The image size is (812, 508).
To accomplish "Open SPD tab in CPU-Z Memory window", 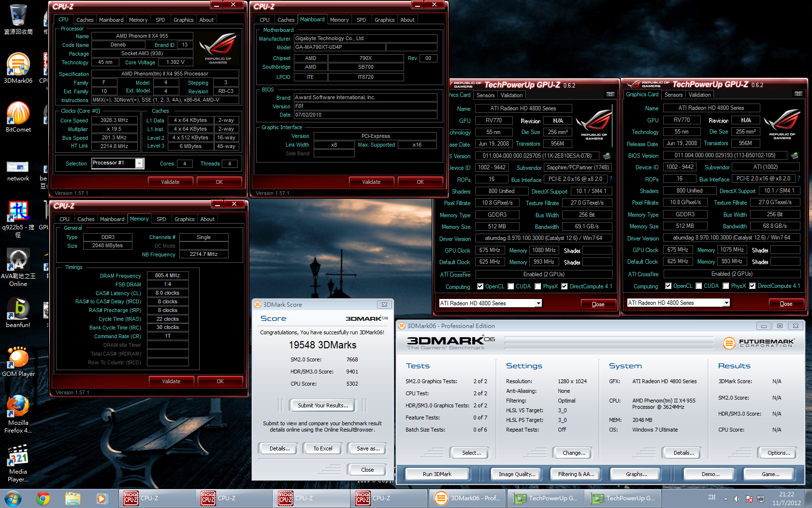I will (161, 219).
